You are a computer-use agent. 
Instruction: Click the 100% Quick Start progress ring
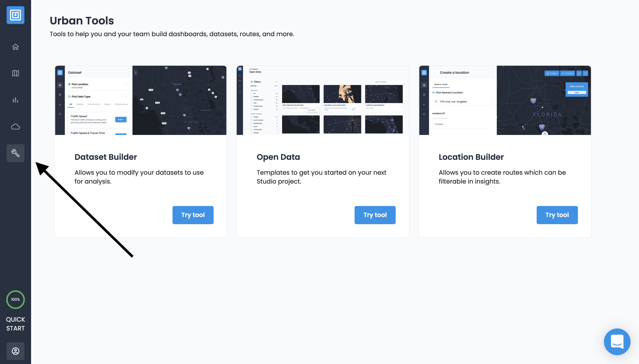point(16,299)
